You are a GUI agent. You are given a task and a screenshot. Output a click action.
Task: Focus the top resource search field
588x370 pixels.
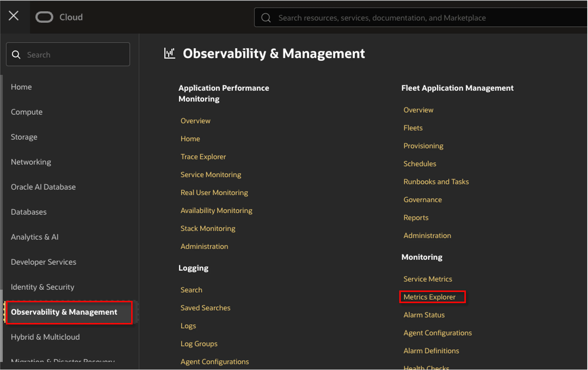(421, 18)
